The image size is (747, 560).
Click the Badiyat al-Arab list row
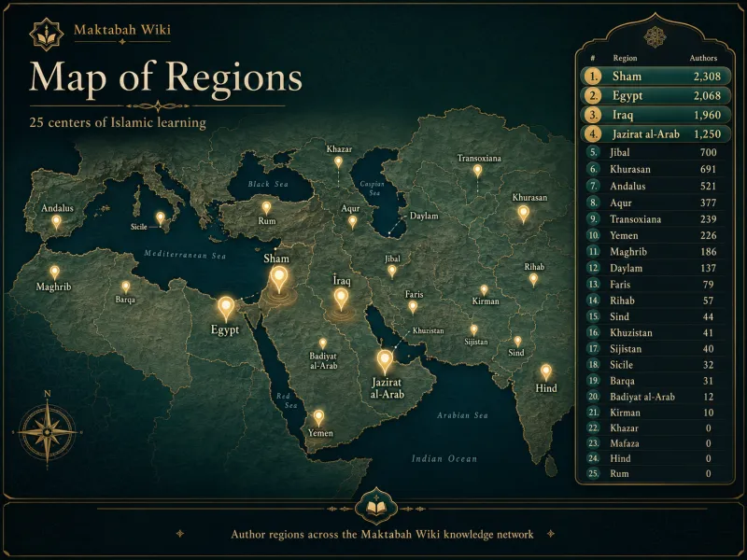click(x=655, y=397)
